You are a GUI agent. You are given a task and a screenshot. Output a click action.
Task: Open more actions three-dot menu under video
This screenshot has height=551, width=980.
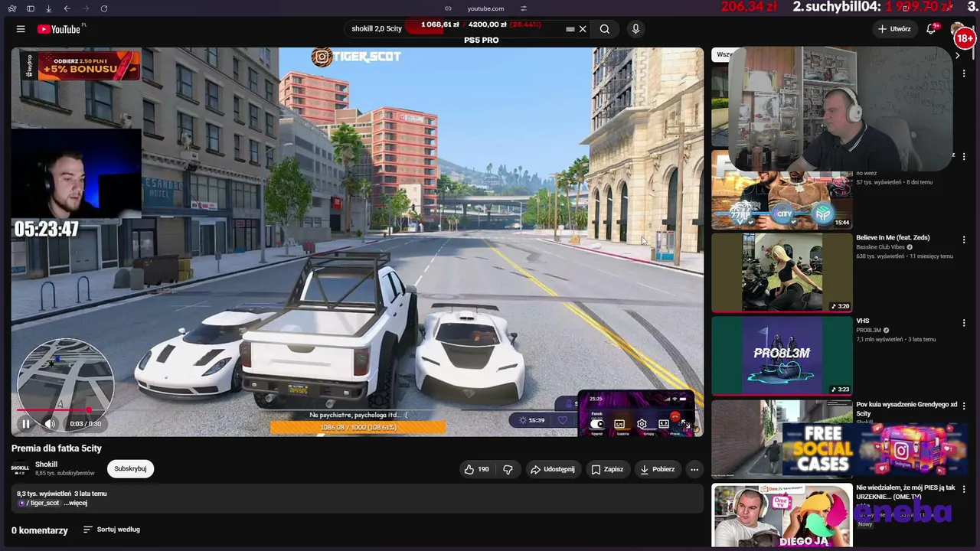[694, 469]
